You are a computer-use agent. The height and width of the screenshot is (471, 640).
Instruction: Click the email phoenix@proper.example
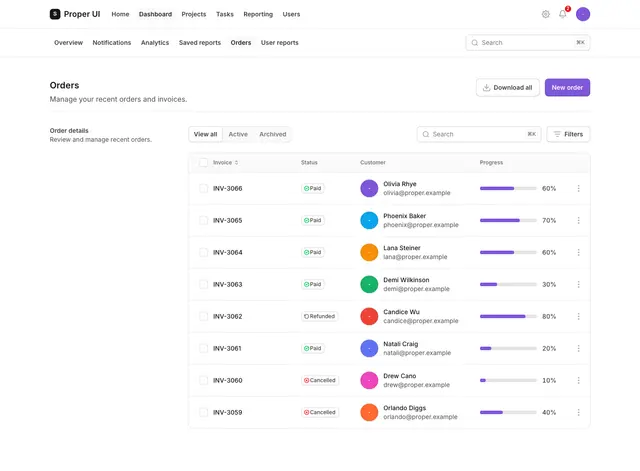[421, 225]
